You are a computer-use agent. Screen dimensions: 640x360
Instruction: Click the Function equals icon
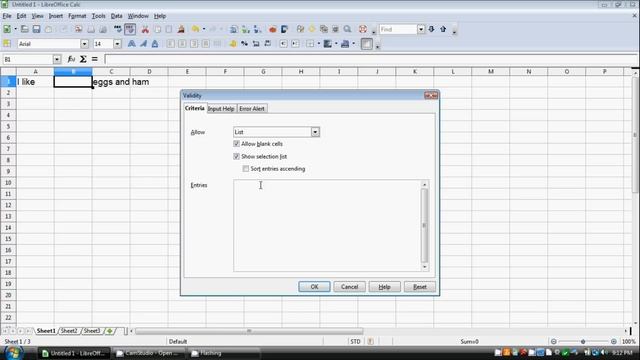(x=95, y=59)
